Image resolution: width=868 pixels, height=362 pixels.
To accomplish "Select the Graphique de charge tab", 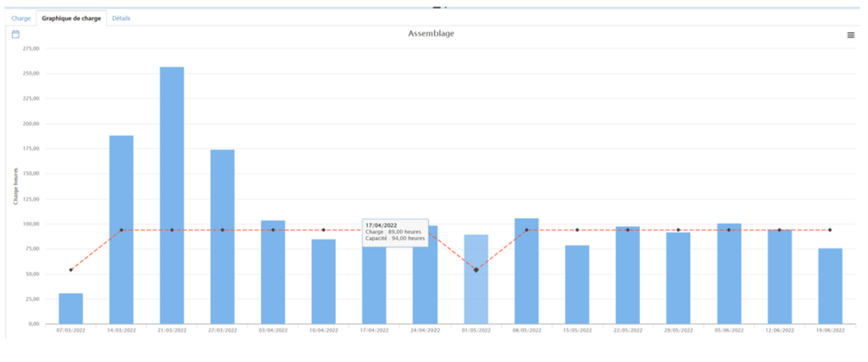I will (x=71, y=18).
